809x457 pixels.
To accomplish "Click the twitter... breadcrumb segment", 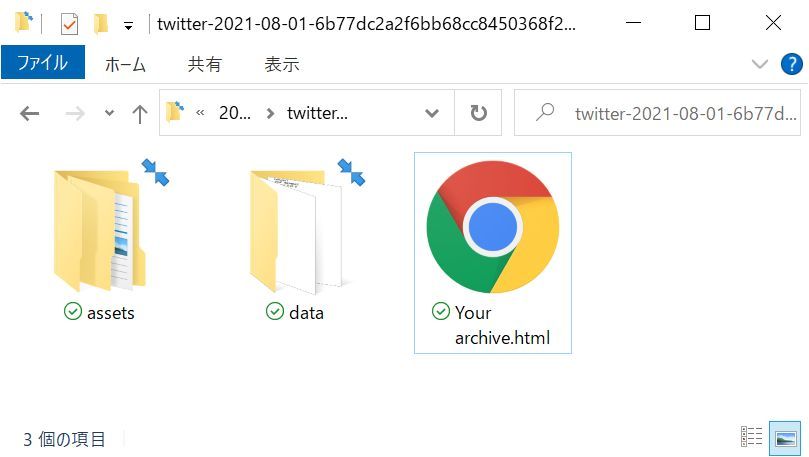I will (317, 113).
